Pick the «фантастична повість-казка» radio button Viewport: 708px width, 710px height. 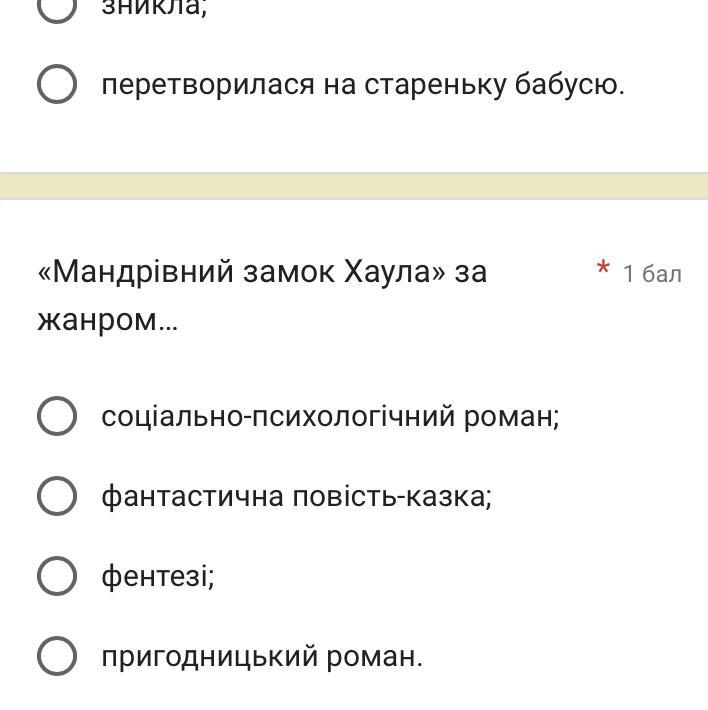point(57,496)
